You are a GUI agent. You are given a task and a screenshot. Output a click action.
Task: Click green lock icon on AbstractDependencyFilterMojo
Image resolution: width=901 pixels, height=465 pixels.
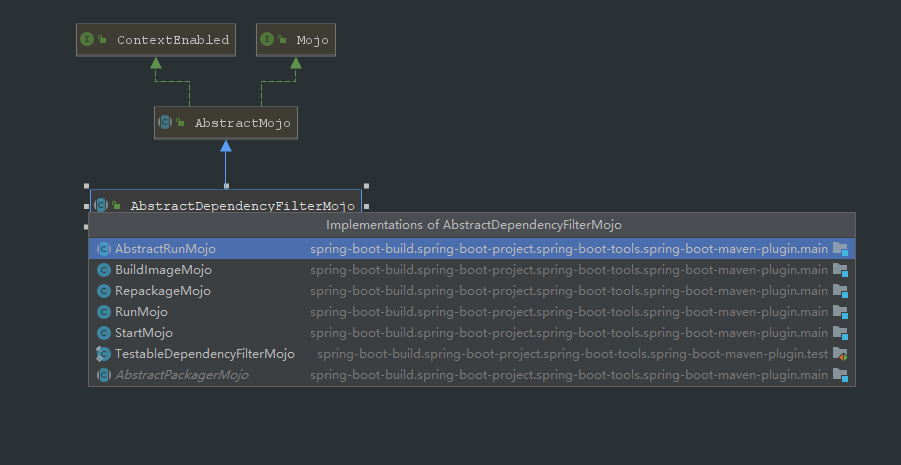(116, 205)
